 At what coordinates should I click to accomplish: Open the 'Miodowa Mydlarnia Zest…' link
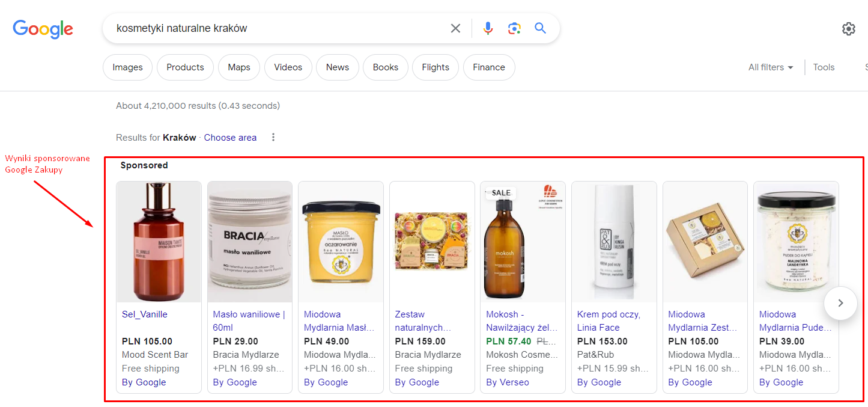tap(704, 321)
